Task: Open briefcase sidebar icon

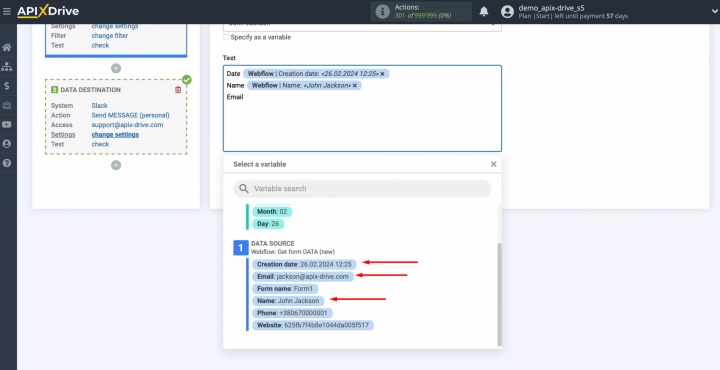Action: [x=7, y=105]
